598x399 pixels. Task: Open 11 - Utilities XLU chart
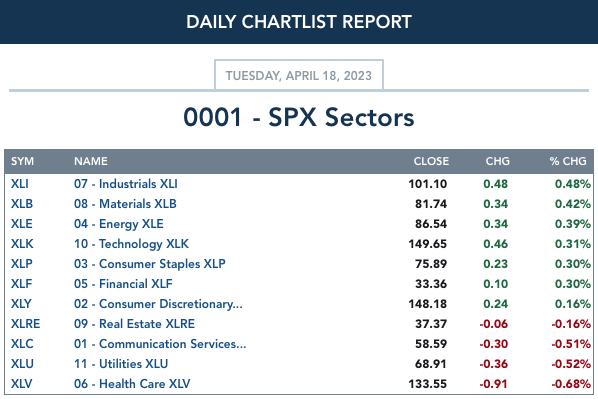coord(121,364)
